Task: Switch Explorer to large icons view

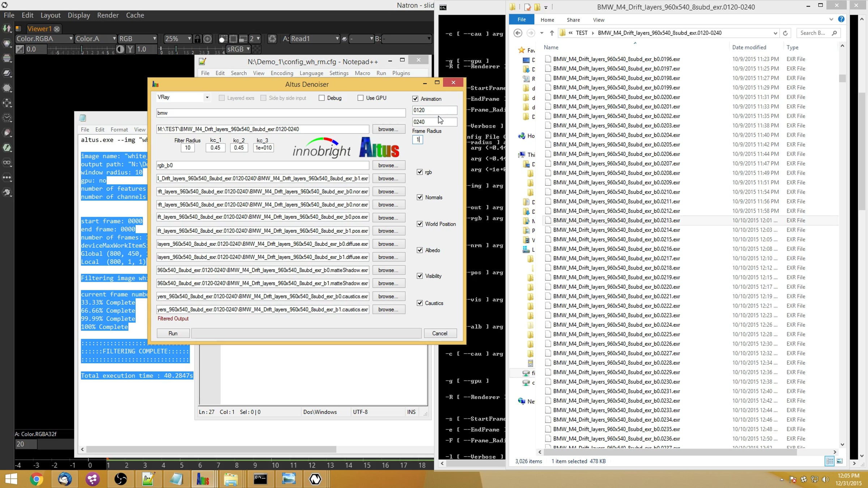Action: [x=840, y=461]
